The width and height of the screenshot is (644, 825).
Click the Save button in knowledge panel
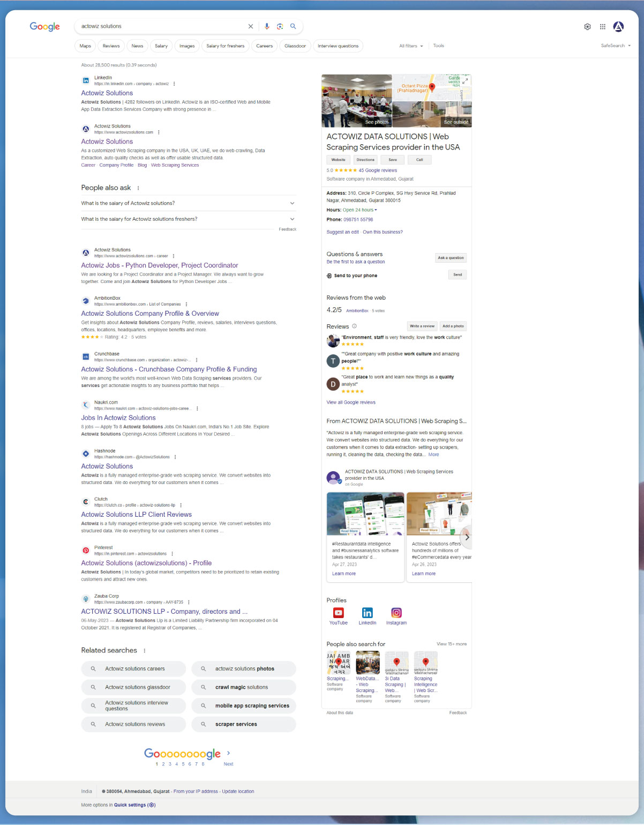(393, 160)
